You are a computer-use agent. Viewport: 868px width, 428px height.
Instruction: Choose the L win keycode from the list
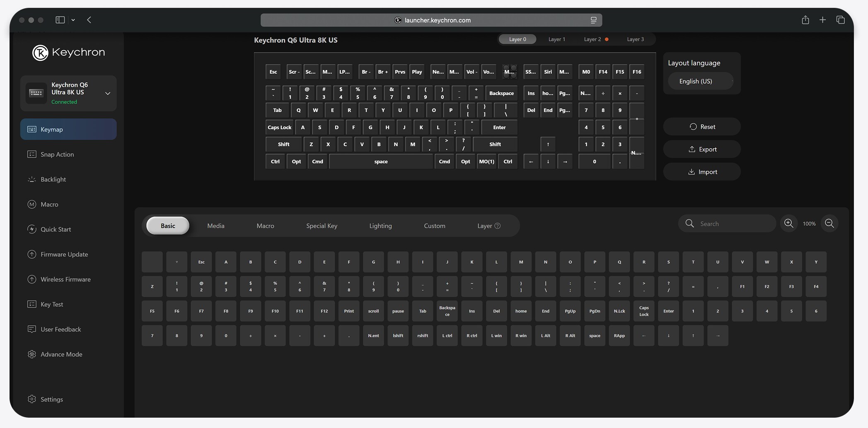point(496,336)
